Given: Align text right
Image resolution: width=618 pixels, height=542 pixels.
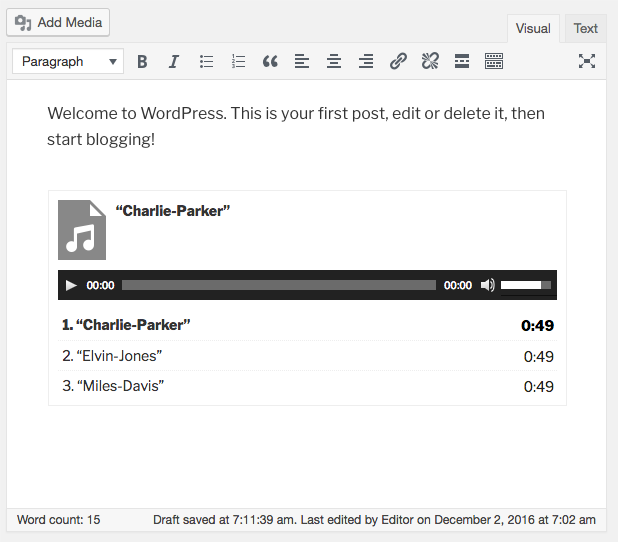Looking at the screenshot, I should click(x=366, y=61).
